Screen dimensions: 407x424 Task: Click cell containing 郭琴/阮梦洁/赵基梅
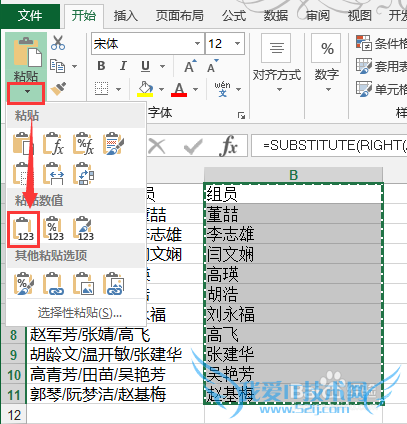115,395
